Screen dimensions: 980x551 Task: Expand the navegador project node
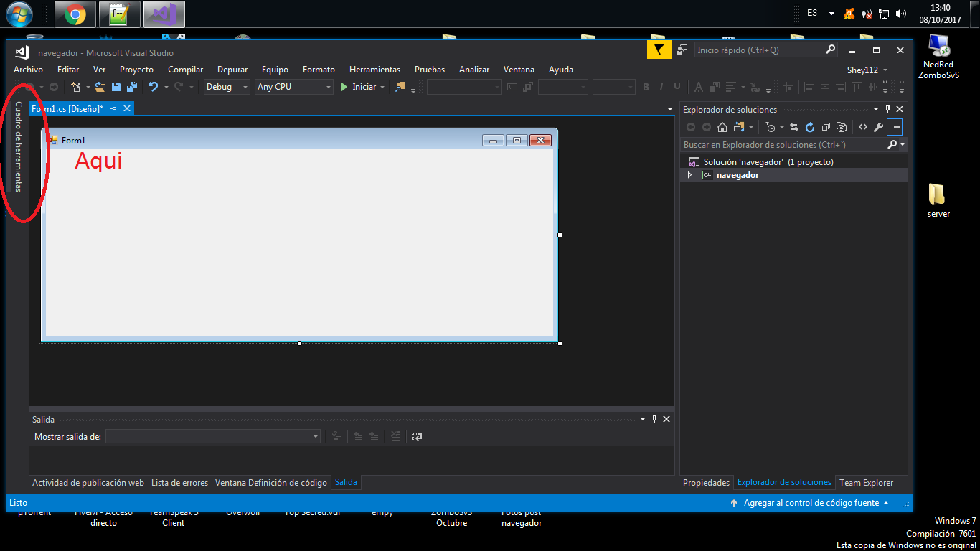pyautogui.click(x=690, y=175)
